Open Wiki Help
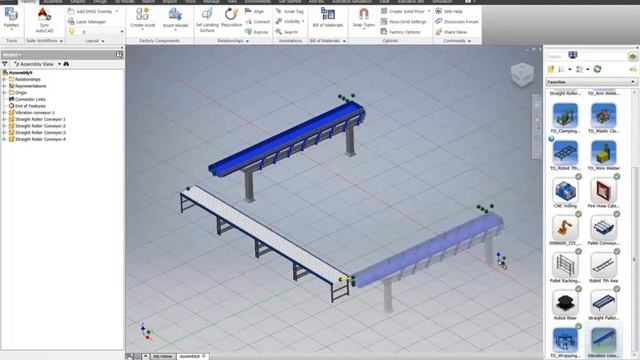Screen dimensions: 640x360 tap(449, 11)
